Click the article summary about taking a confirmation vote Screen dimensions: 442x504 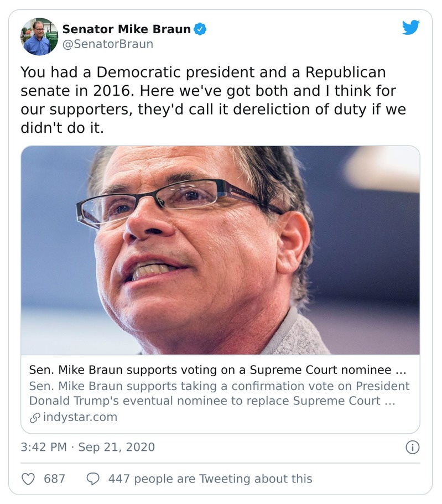point(219,386)
